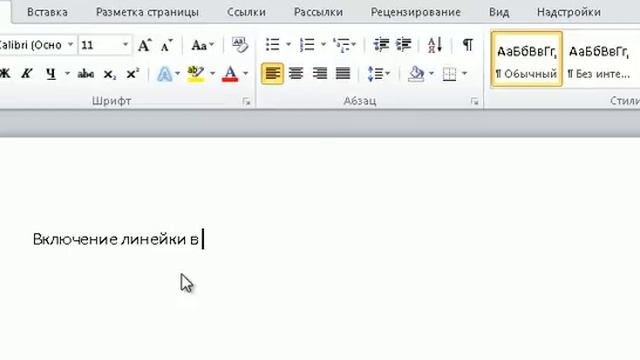This screenshot has height=360, width=640.
Task: Click the font name box Calibri
Action: (x=32, y=44)
